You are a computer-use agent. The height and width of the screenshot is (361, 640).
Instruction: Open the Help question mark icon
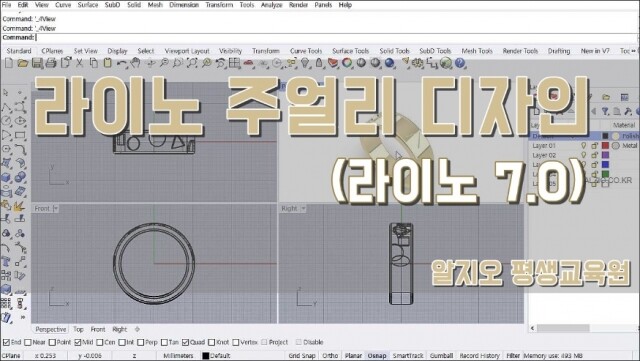tap(460, 63)
